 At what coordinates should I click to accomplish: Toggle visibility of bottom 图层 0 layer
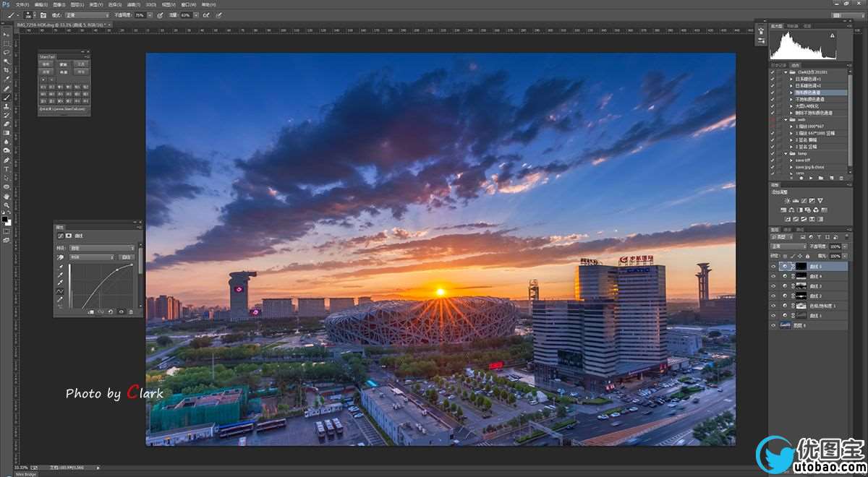[773, 325]
